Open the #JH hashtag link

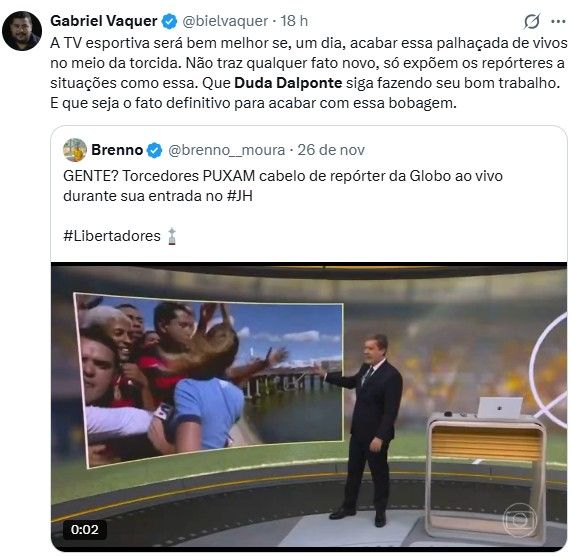pyautogui.click(x=239, y=196)
